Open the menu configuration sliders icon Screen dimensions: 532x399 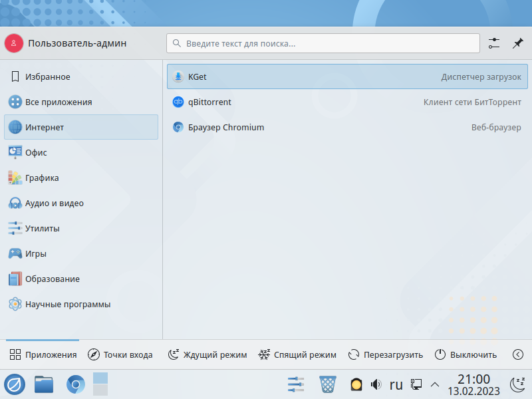[x=493, y=43]
